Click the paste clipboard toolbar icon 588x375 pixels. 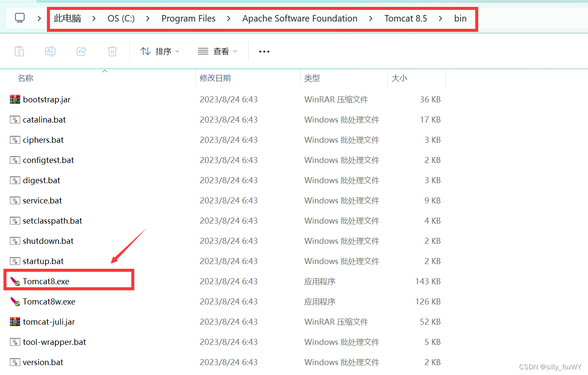coord(19,51)
